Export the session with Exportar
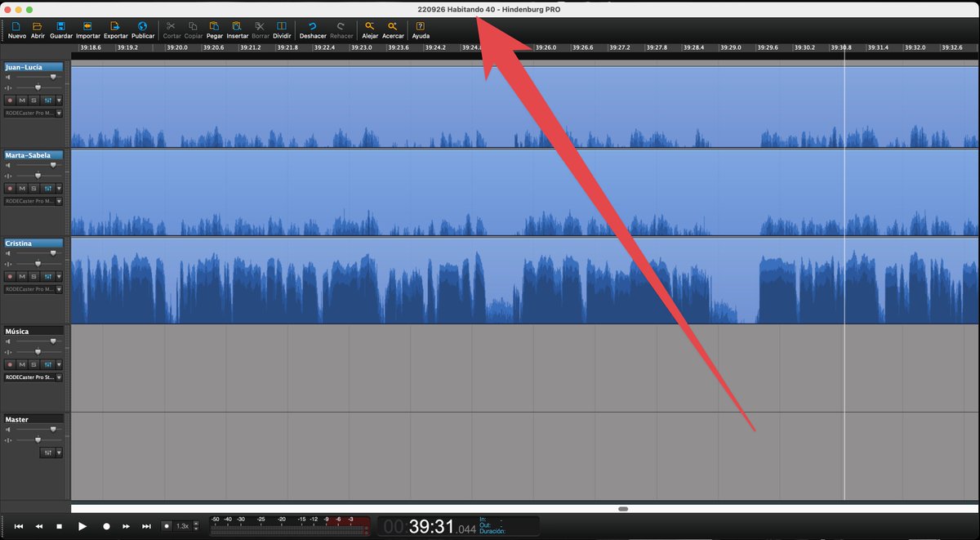 115,30
